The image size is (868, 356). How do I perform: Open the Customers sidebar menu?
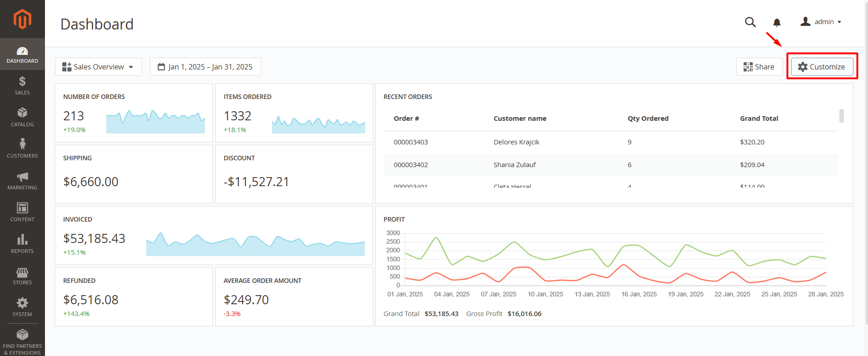pyautogui.click(x=22, y=148)
